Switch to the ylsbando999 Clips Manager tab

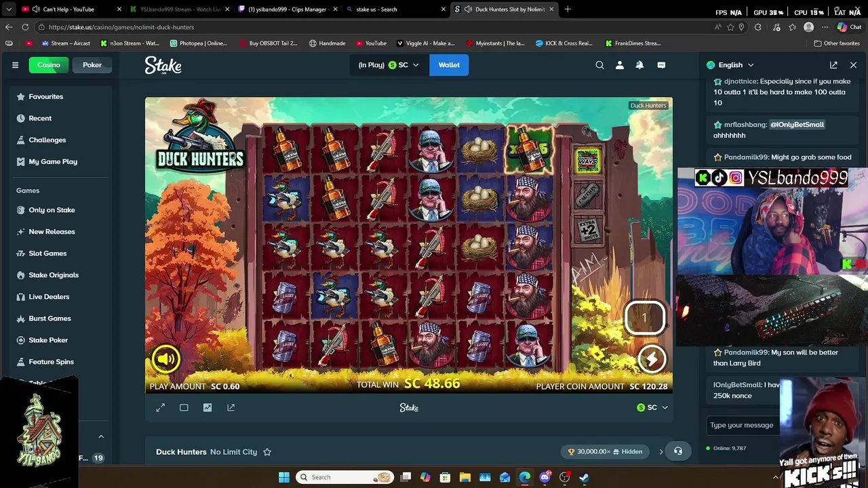point(288,9)
